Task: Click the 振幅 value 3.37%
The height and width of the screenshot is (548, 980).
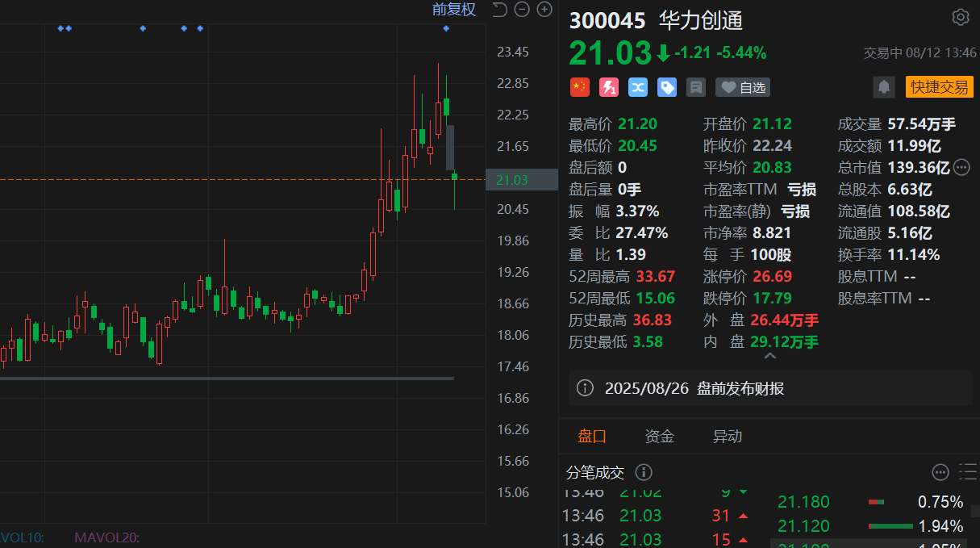Action: 637,211
